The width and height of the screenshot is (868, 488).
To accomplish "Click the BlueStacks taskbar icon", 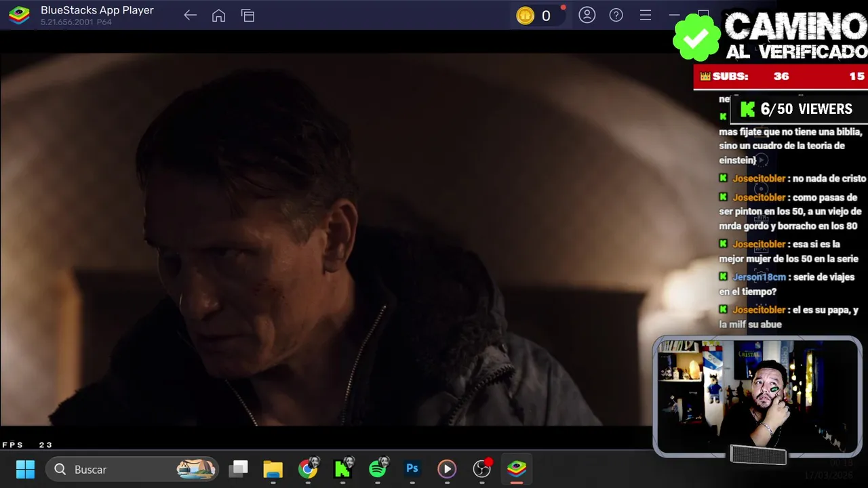I will click(x=517, y=469).
